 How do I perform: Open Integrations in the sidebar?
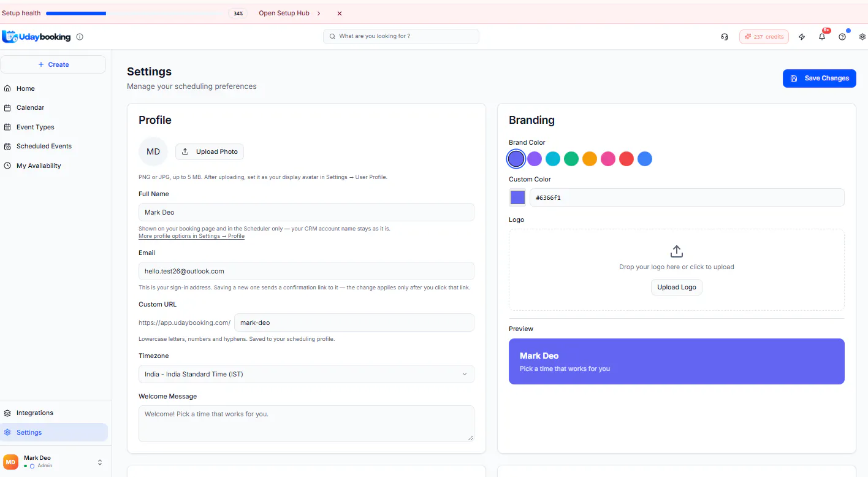[x=54, y=413]
